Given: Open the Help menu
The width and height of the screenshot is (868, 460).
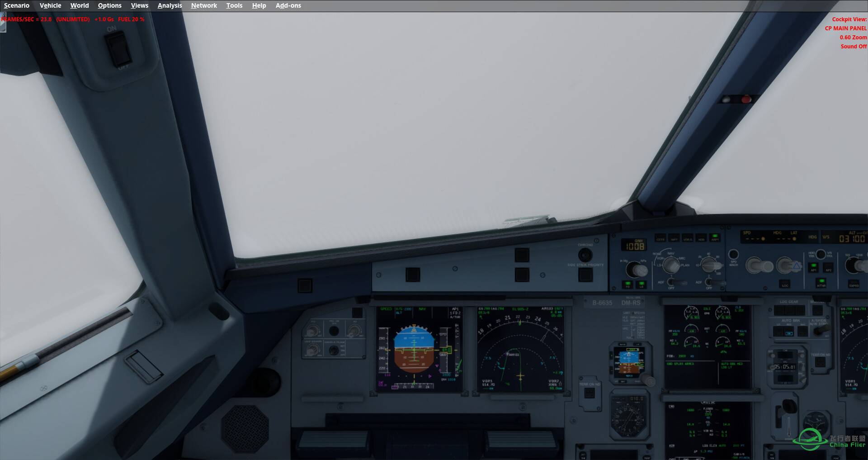Looking at the screenshot, I should [259, 5].
